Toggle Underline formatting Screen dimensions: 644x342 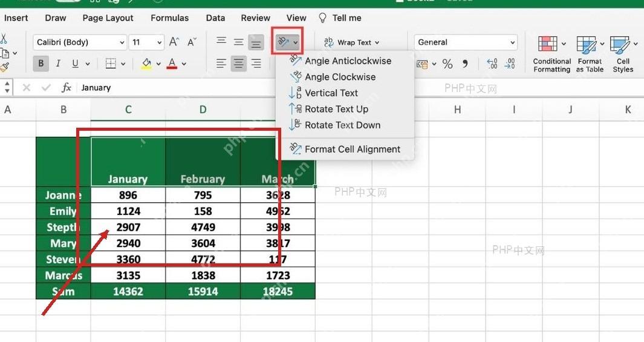coord(75,64)
